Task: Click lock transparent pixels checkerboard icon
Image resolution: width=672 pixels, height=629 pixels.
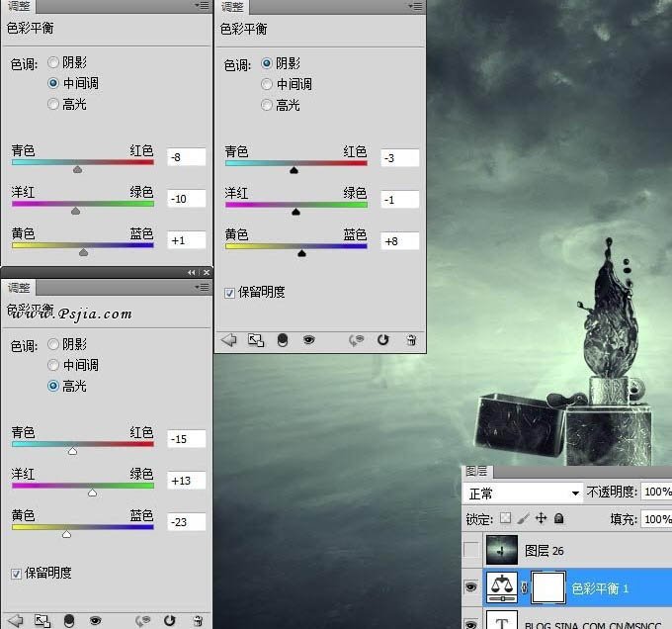Action: pos(506,518)
